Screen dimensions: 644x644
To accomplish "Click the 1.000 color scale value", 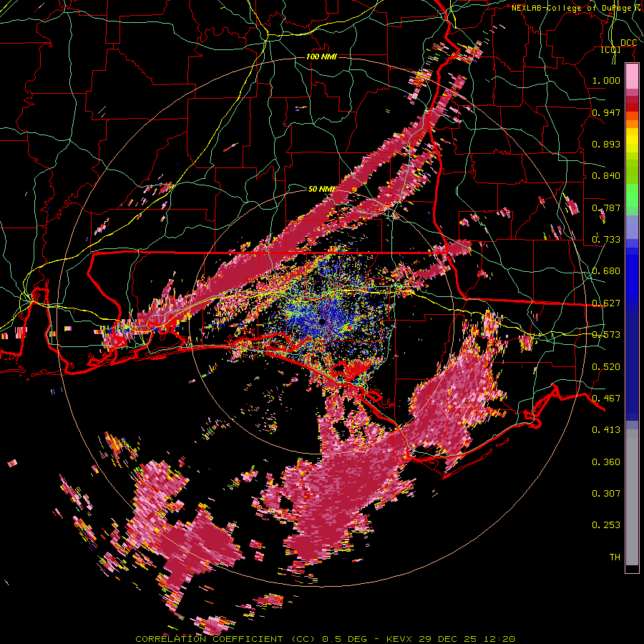I will tap(606, 80).
